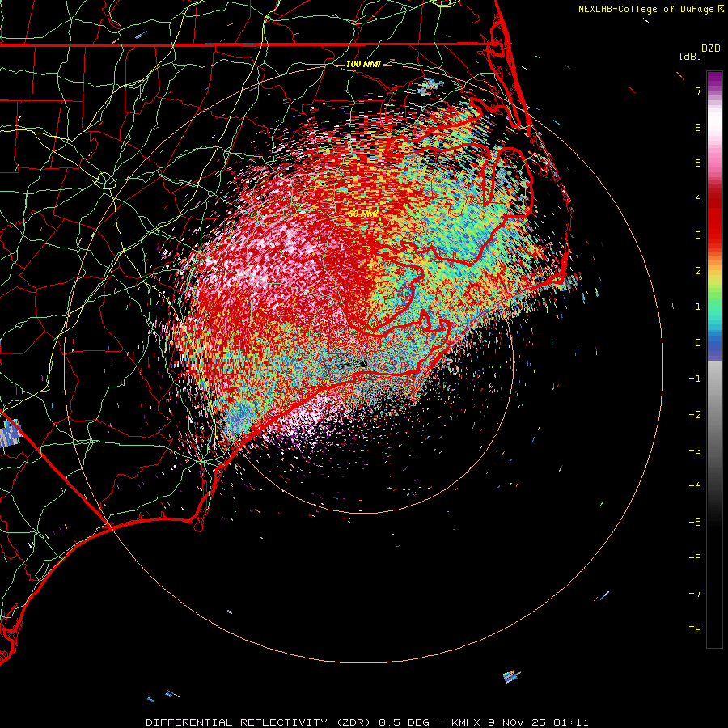Select the 0 value on the scale

[698, 343]
